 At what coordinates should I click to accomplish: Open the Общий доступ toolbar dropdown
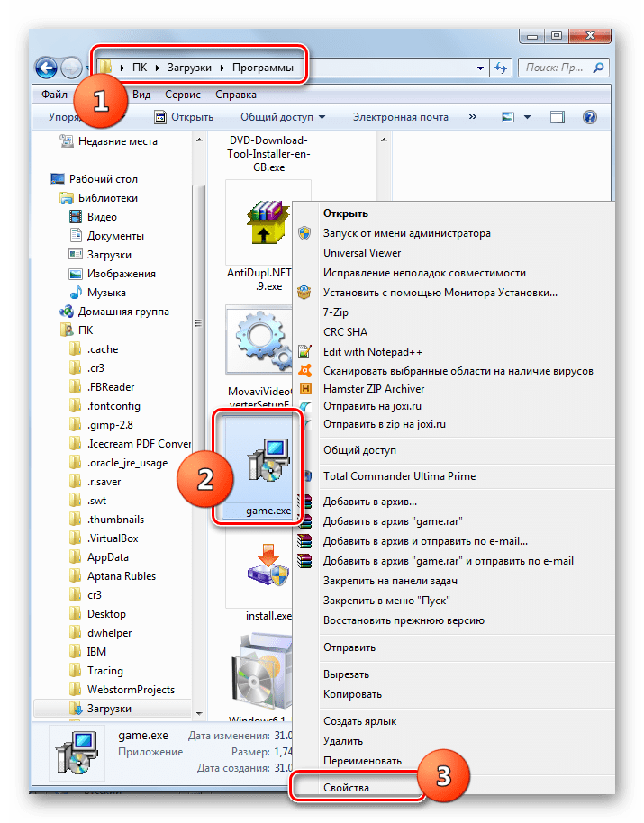click(x=283, y=117)
